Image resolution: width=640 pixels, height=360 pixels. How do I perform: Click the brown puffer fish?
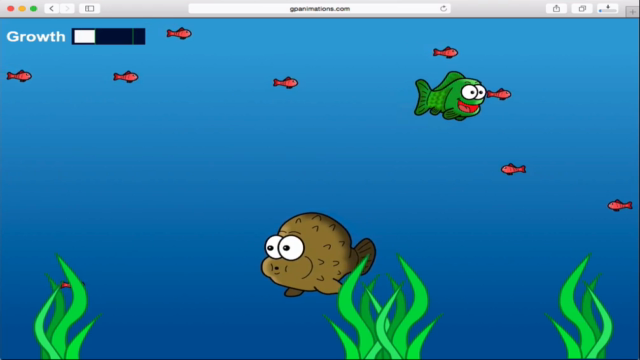pyautogui.click(x=318, y=254)
